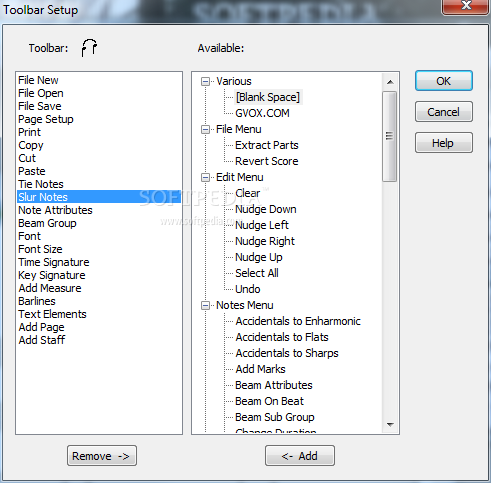This screenshot has width=491, height=483.
Task: Click the Available list scroll up arrow
Action: (x=390, y=82)
